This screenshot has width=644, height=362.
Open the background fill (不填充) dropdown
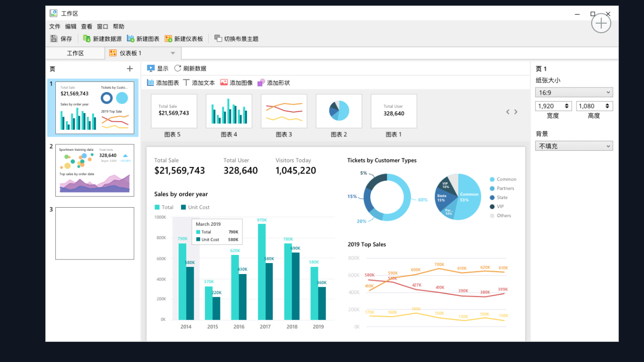[x=574, y=146]
